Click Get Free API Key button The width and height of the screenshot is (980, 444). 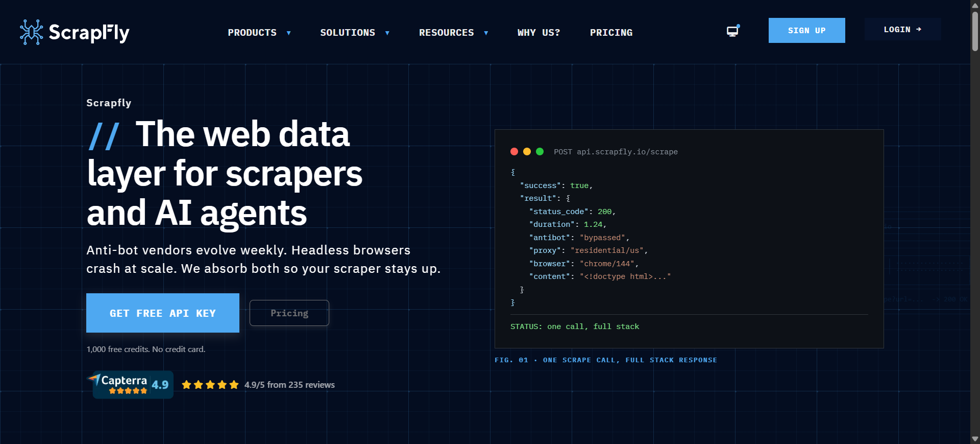click(x=162, y=313)
